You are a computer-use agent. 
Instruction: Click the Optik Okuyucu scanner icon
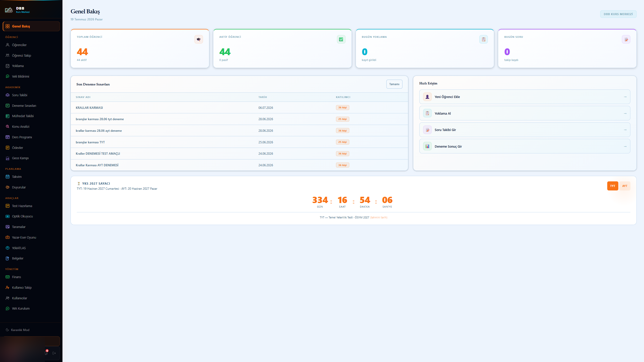tap(8, 216)
